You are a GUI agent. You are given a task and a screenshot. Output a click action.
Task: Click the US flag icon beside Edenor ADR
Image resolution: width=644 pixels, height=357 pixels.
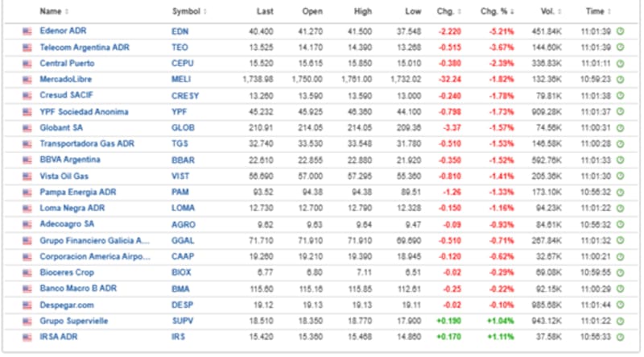27,31
